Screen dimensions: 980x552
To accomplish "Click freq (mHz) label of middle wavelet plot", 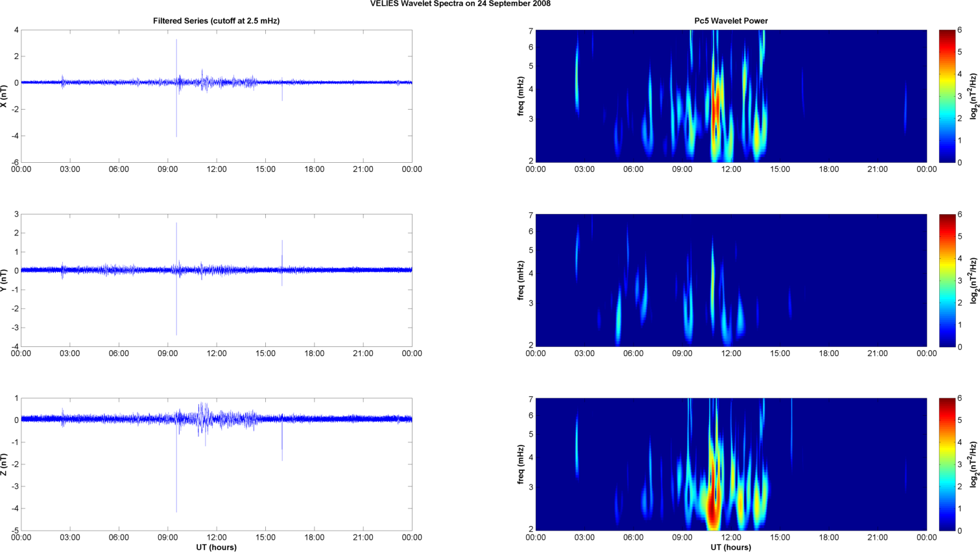I will click(x=521, y=280).
